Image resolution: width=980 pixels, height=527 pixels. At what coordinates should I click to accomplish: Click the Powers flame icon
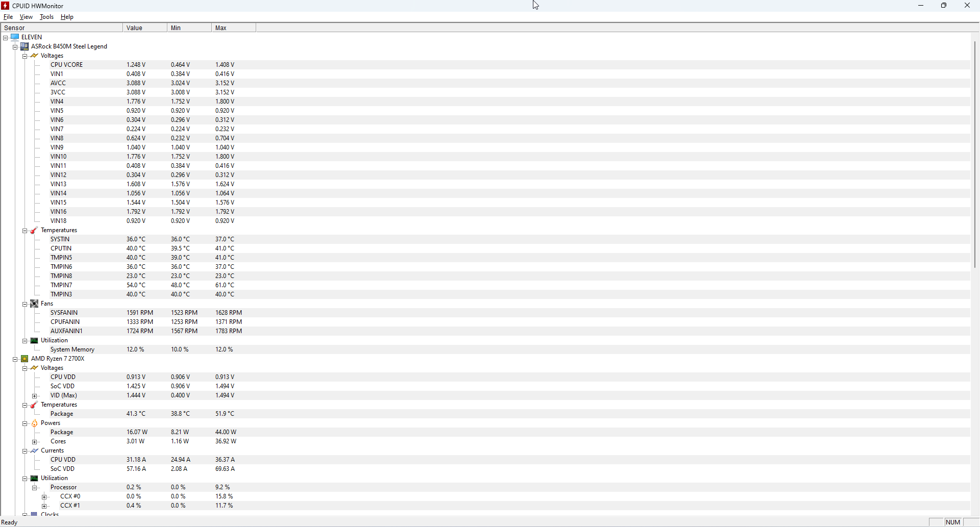coord(34,423)
